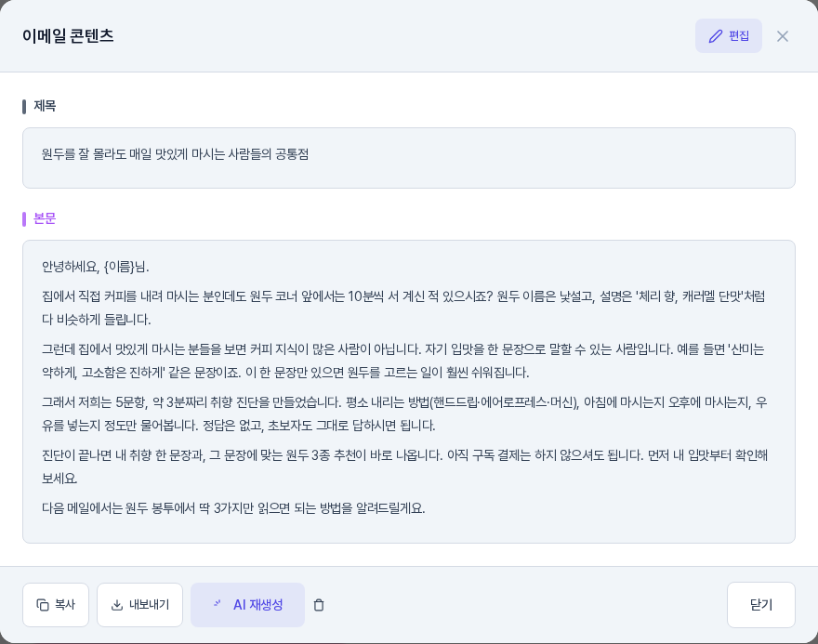Click the last line 다음 메일에서는 원두 봉투에서
Screen dimensions: 818x644
click(x=233, y=508)
